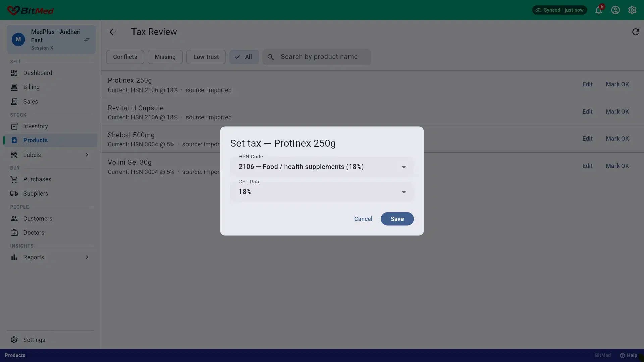Save the tax settings
This screenshot has width=644, height=362.
(397, 219)
